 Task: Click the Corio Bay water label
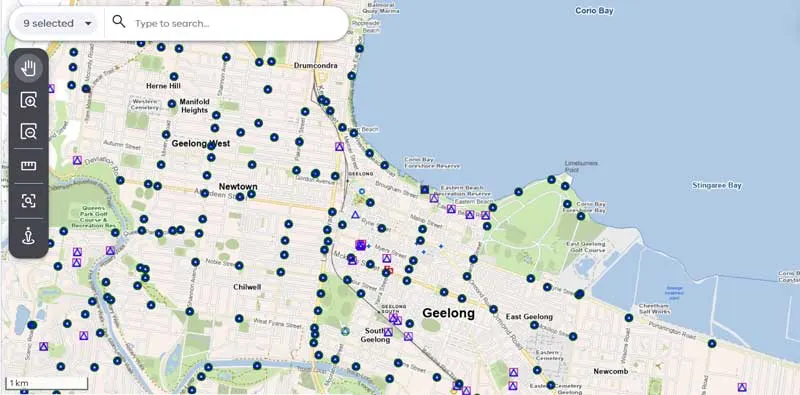[x=594, y=11]
